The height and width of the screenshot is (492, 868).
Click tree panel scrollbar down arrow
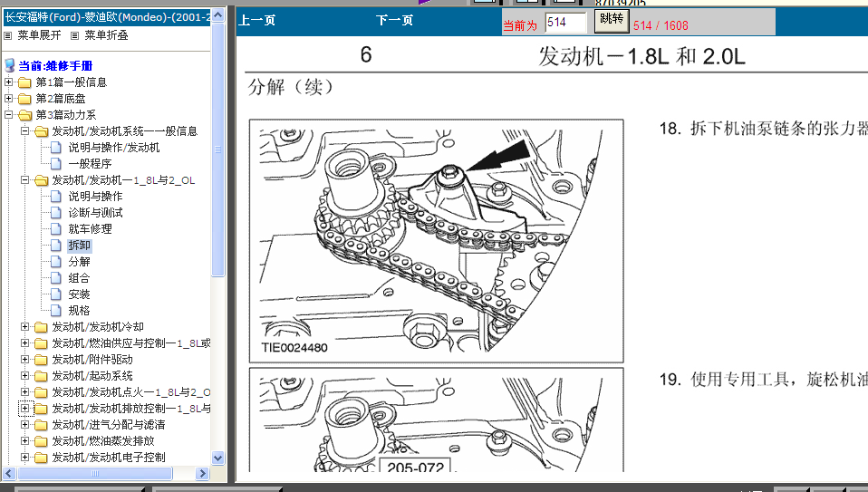[218, 458]
